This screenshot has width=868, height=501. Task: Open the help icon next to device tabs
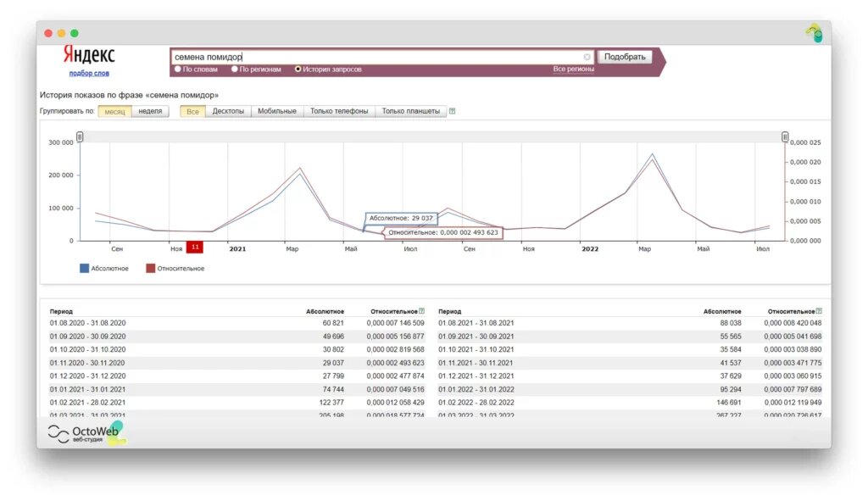[453, 111]
